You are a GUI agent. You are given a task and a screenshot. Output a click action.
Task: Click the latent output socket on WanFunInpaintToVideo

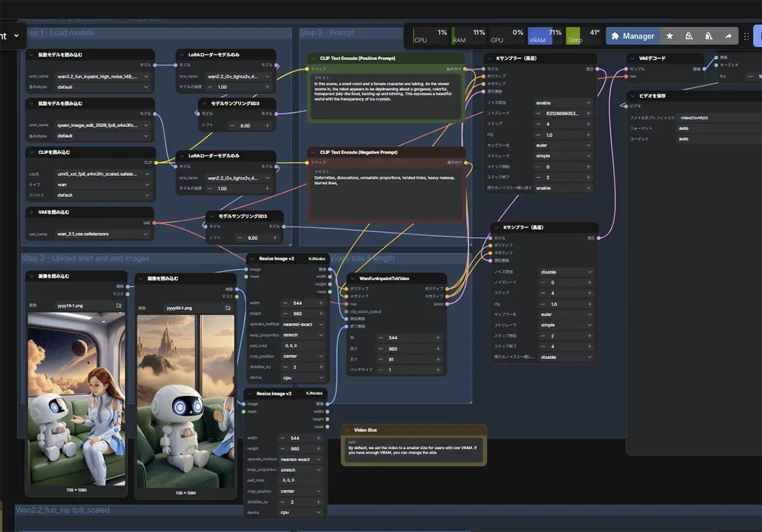pos(447,304)
